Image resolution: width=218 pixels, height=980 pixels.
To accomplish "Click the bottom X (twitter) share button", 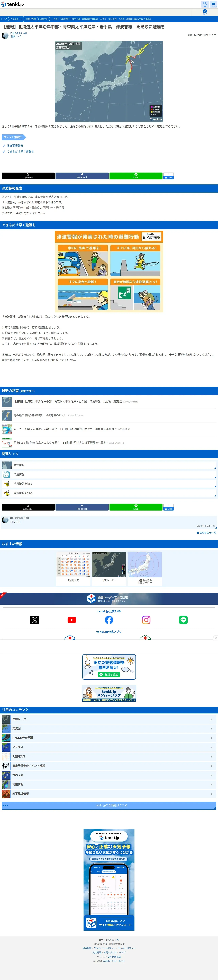I will pyautogui.click(x=28, y=507).
